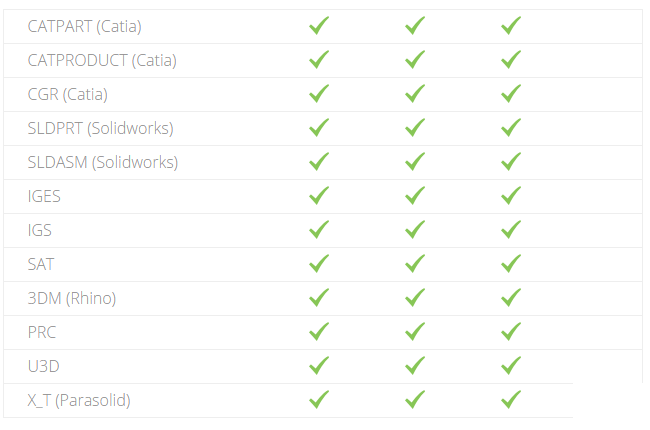Click the first checkmark in the SAT row
This screenshot has width=650, height=430.
[319, 264]
